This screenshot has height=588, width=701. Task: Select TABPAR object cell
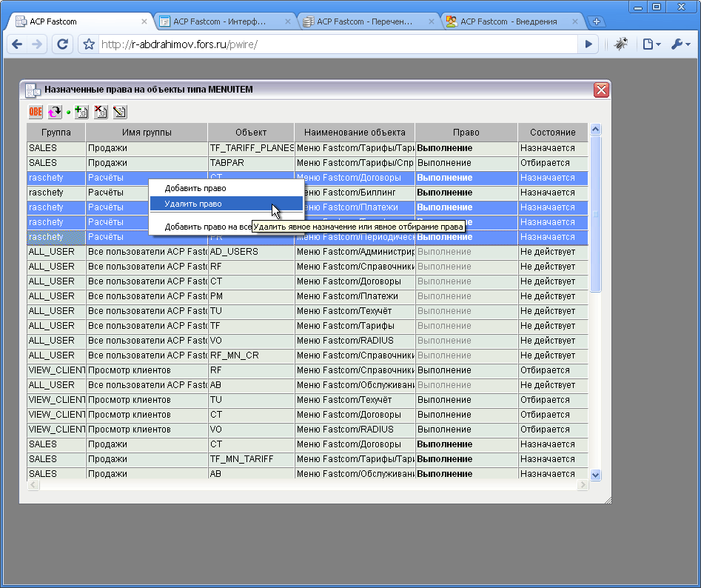pyautogui.click(x=251, y=163)
